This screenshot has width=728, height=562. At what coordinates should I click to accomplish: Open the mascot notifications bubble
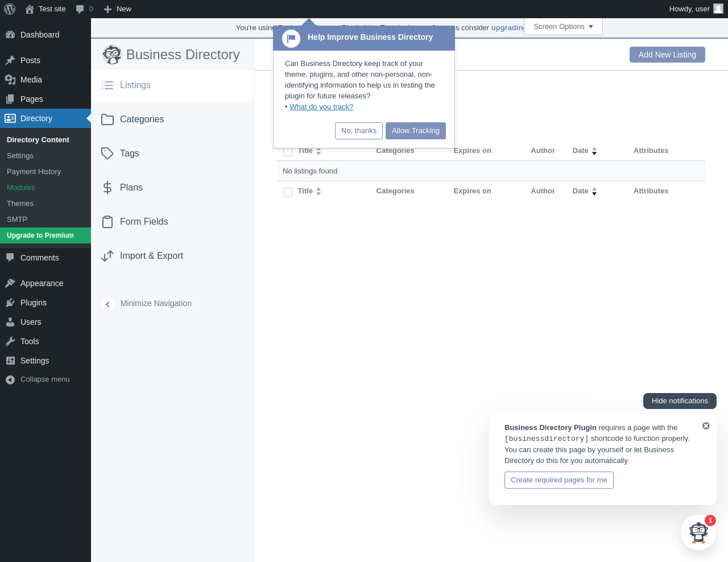tap(698, 532)
